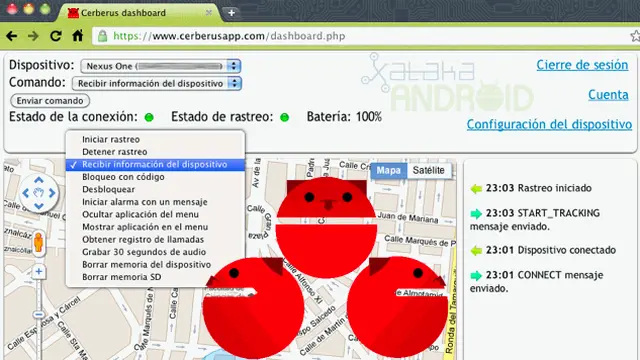
Task: Select Iniciar alarma con un mensaje
Action: click(155, 202)
